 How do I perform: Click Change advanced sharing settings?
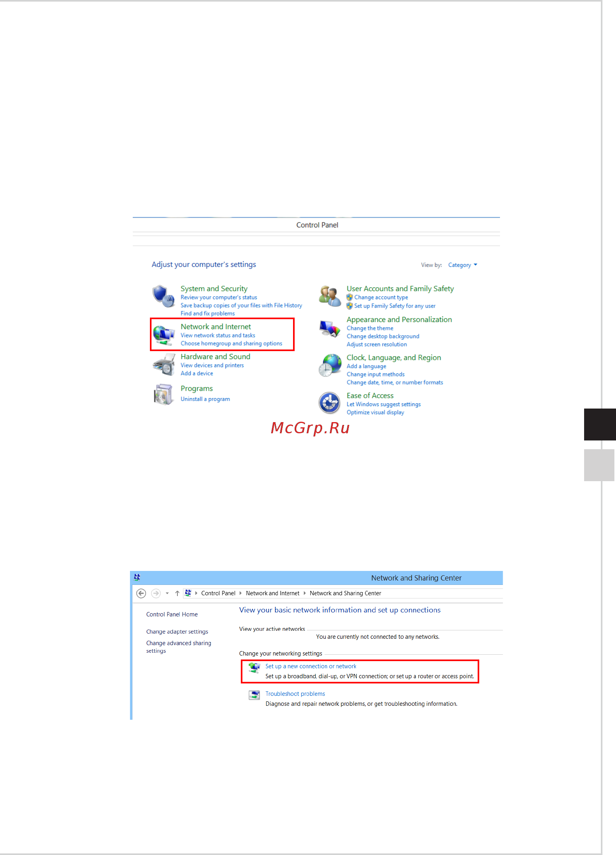coord(179,647)
